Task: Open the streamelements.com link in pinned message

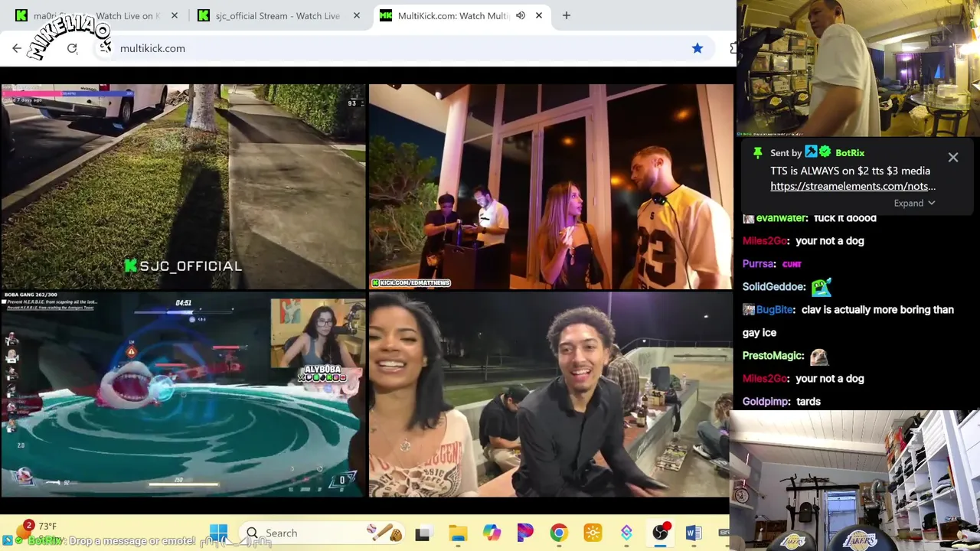Action: 853,186
